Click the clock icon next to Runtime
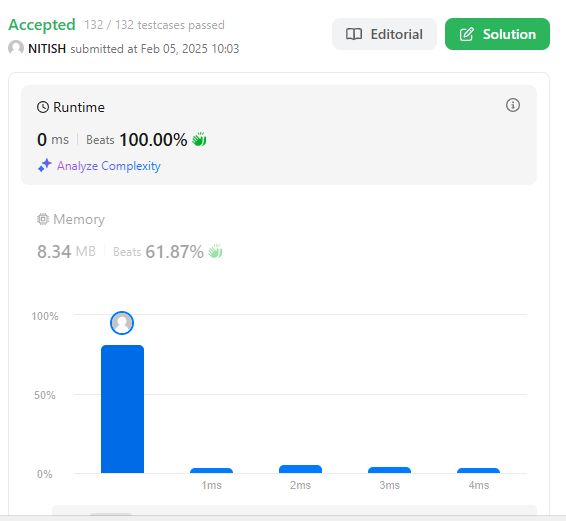Screen dimensions: 566x521 [43, 107]
